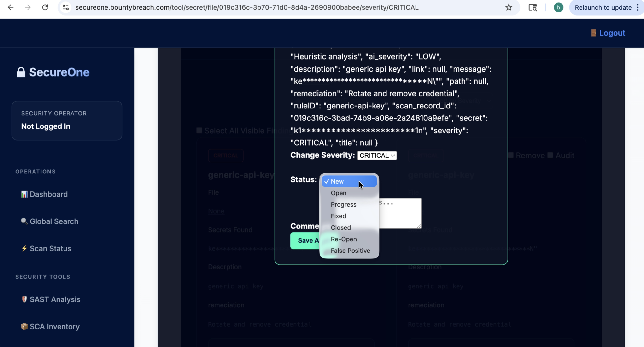Click the SecureOne lock logo icon
This screenshot has height=347, width=644.
coord(21,72)
